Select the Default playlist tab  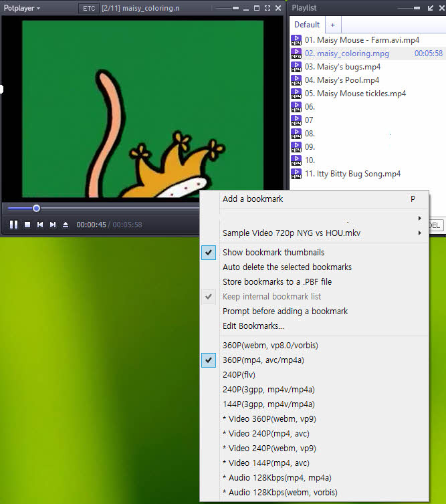coord(307,25)
